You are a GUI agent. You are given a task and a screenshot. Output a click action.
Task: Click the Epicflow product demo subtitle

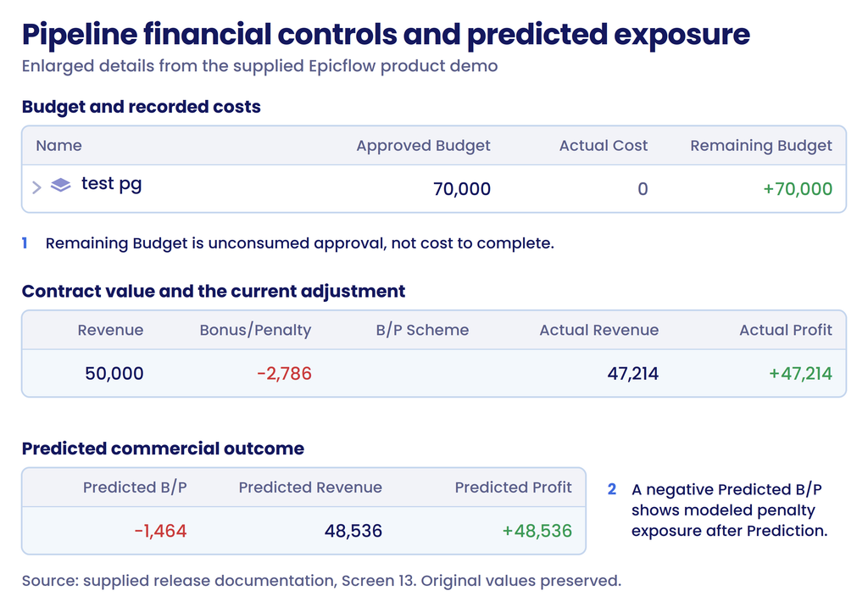tap(259, 66)
